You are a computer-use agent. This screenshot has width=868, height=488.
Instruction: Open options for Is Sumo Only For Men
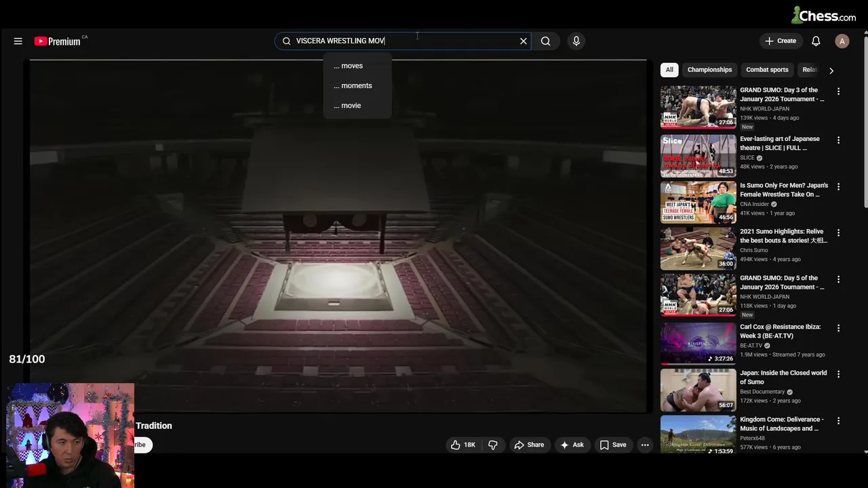[x=838, y=186]
